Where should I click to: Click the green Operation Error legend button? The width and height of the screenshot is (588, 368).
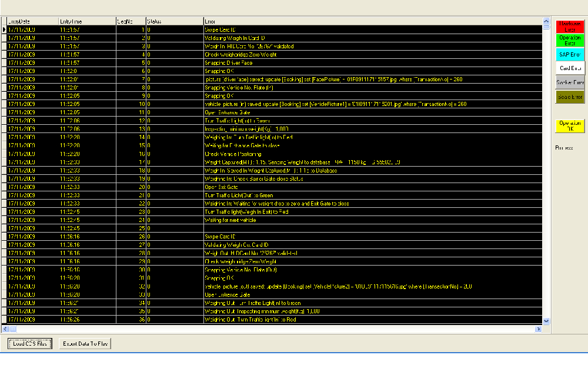coord(570,41)
